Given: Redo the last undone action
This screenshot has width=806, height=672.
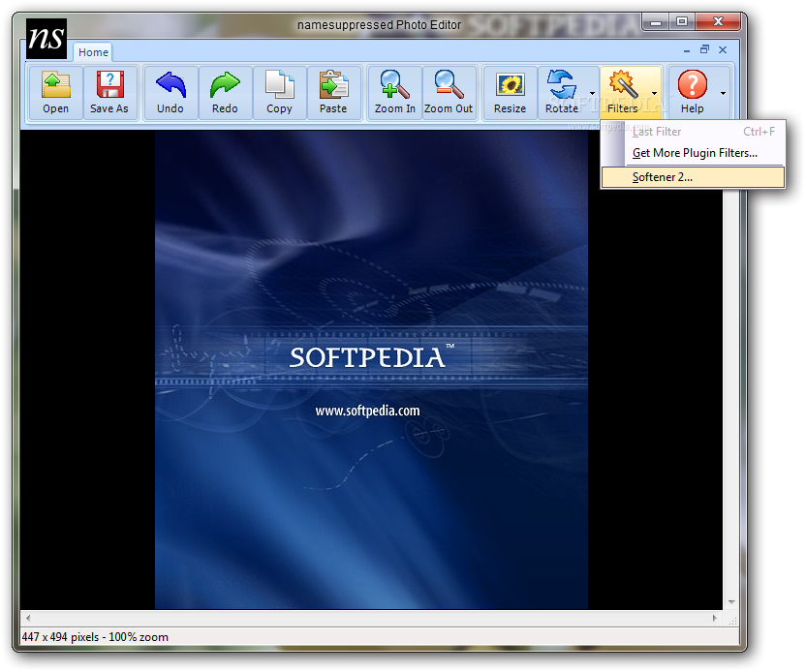Looking at the screenshot, I should [225, 93].
